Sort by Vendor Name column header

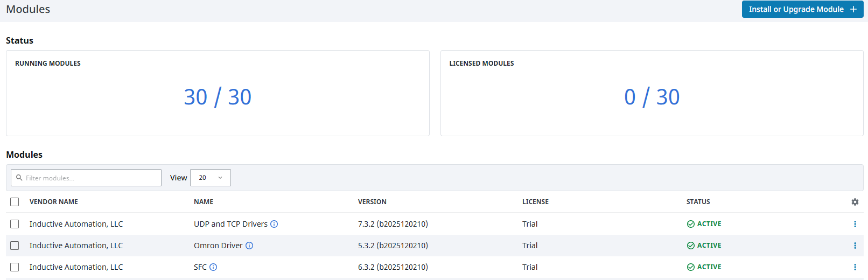54,202
